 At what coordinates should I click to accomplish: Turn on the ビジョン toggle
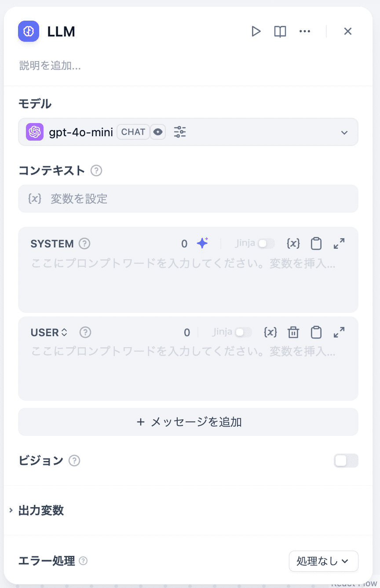click(x=346, y=461)
